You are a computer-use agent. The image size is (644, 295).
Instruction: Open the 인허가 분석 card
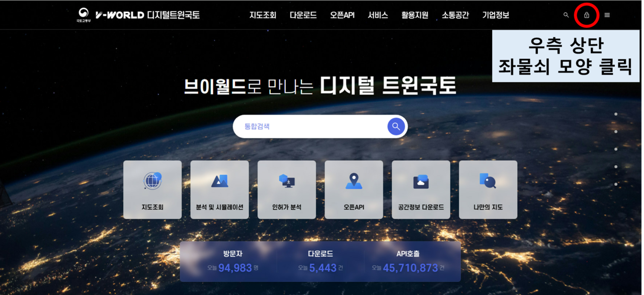[x=287, y=190]
